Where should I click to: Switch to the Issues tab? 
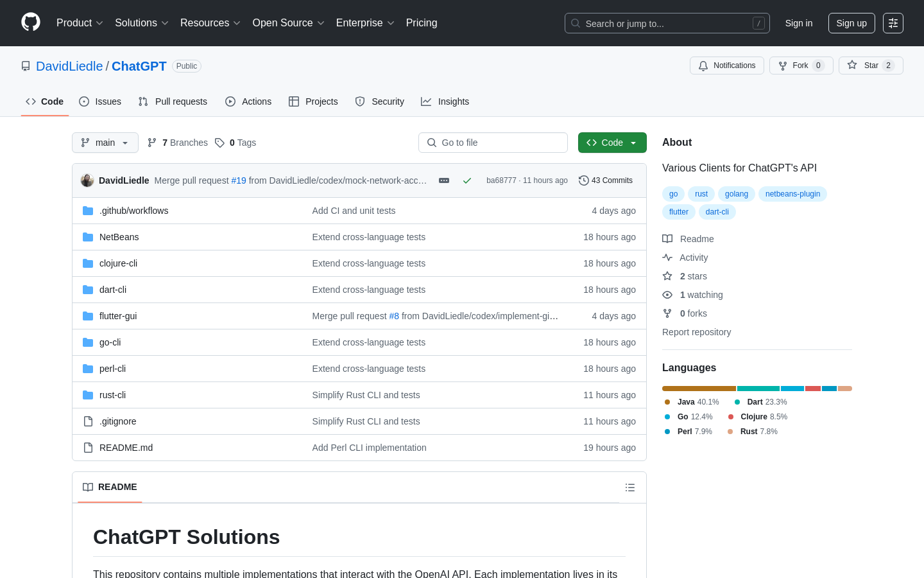[100, 101]
